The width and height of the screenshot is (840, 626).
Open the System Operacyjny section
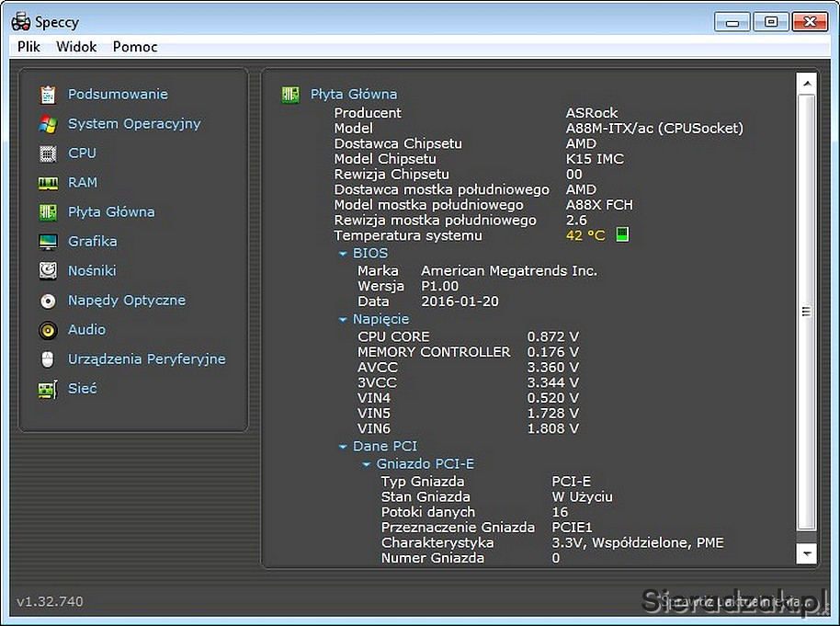click(134, 124)
